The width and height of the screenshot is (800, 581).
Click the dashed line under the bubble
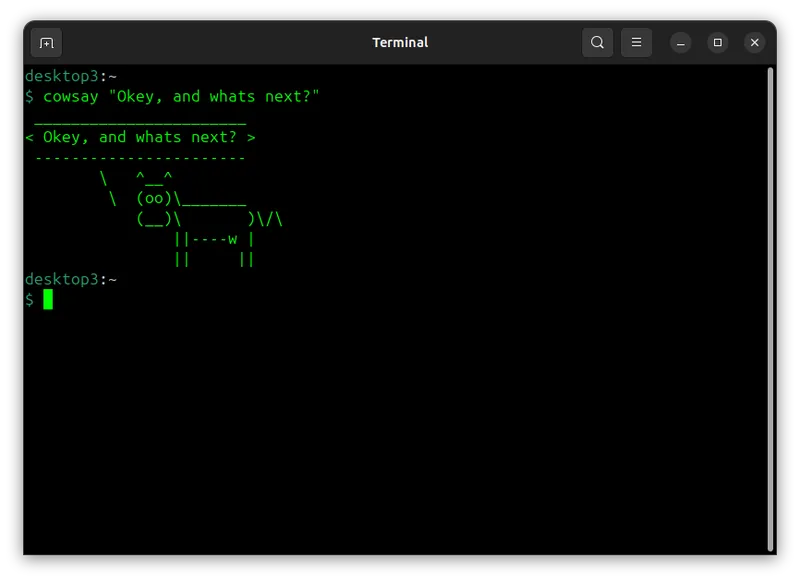(x=140, y=158)
